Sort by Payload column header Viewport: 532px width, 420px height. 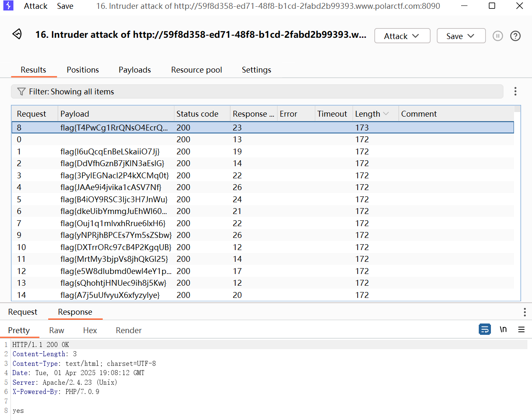pyautogui.click(x=116, y=114)
